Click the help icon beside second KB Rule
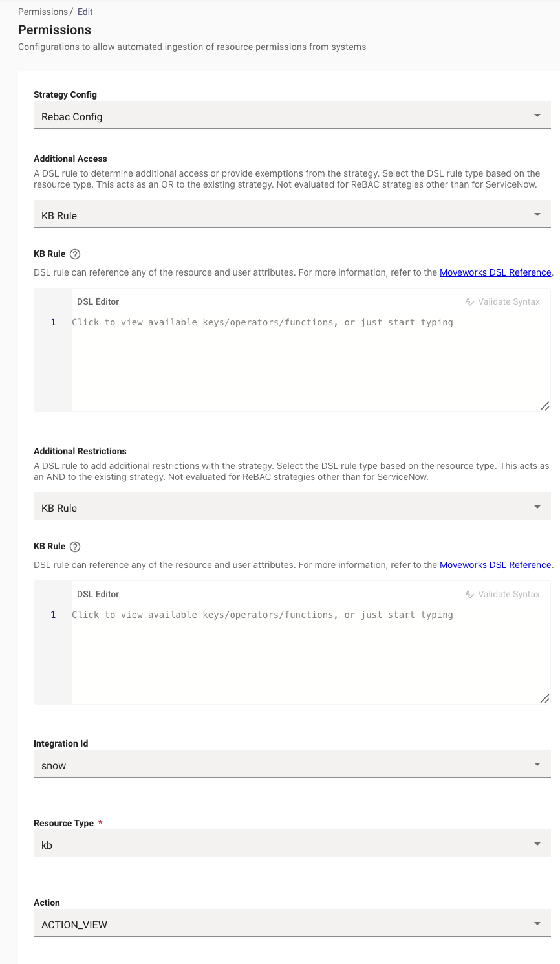560x964 pixels. point(75,547)
